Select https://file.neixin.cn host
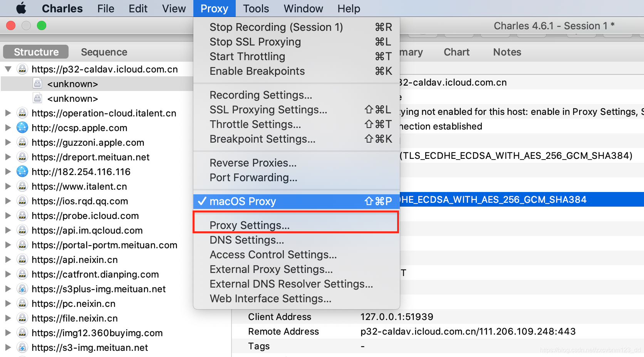The width and height of the screenshot is (644, 357). (75, 318)
